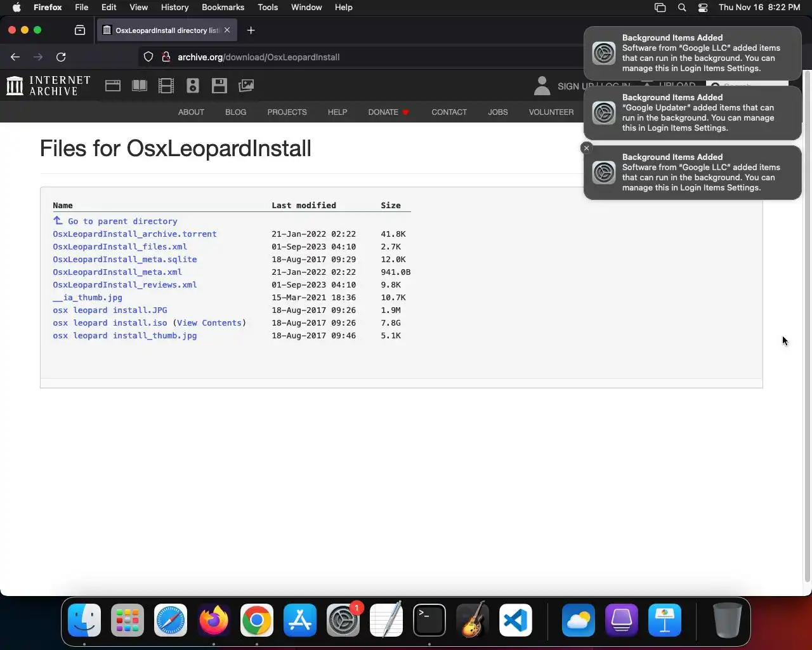Go back using the back arrow
Viewport: 812px width, 650px height.
point(15,57)
